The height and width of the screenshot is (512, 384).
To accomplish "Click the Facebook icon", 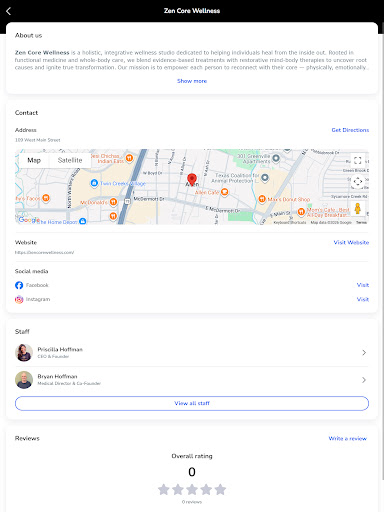I will click(x=19, y=285).
